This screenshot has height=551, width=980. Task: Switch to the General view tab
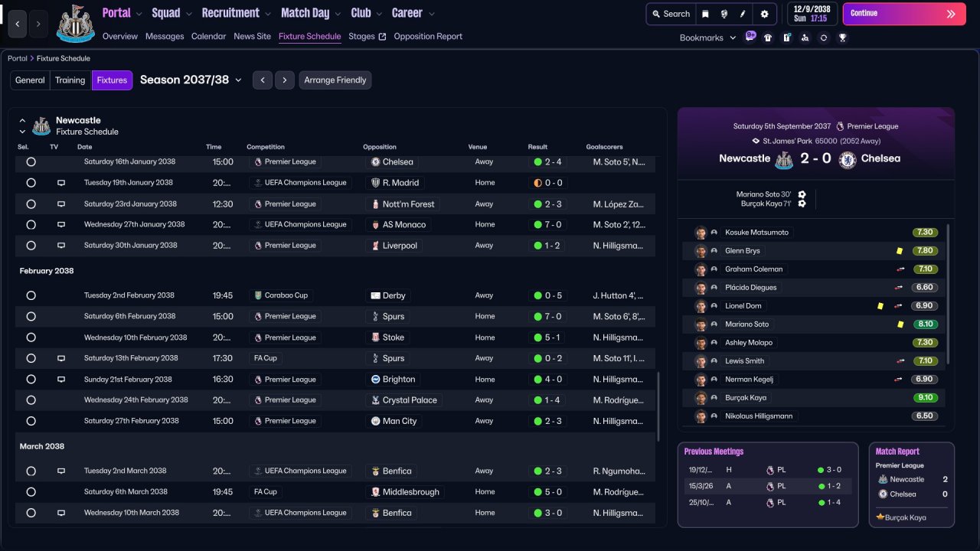coord(30,80)
